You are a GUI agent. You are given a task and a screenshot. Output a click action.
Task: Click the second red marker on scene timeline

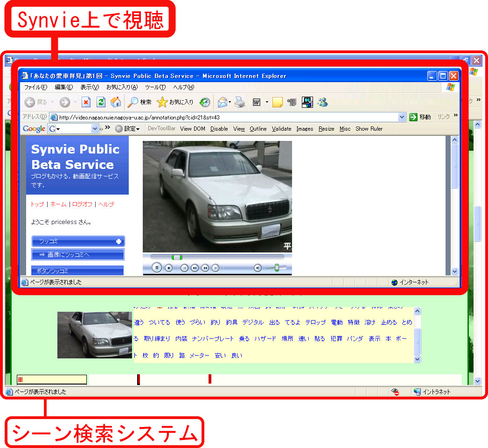[x=210, y=379]
